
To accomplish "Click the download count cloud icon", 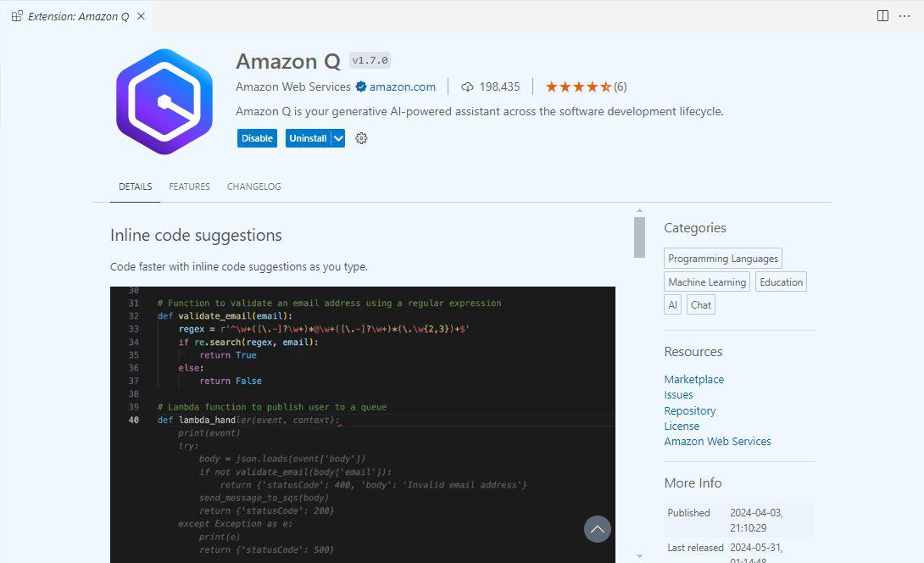I will (x=467, y=86).
